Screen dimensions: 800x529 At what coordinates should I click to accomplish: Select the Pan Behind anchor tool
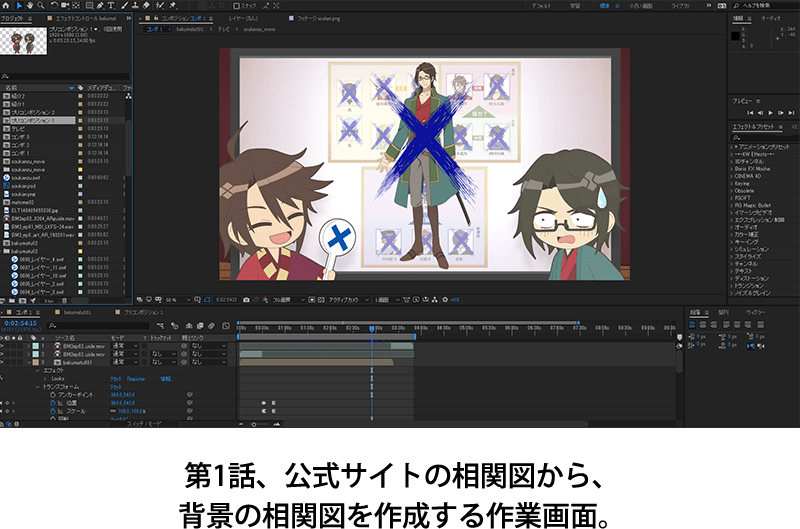(76, 5)
